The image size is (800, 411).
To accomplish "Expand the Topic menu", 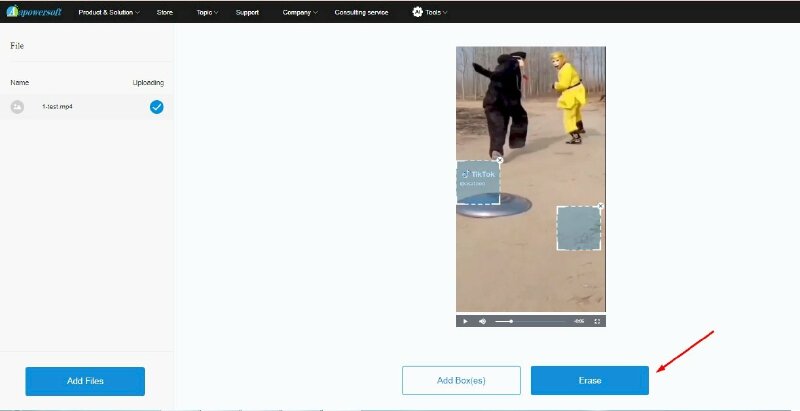I will (x=207, y=12).
